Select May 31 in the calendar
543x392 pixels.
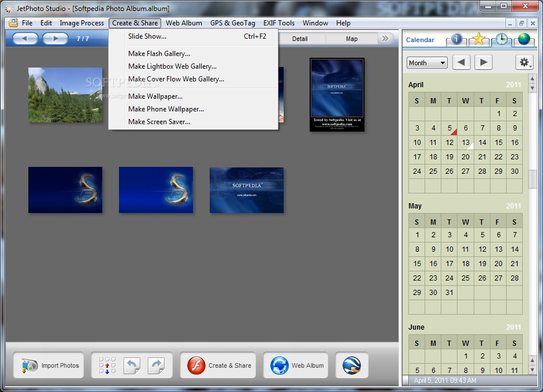coord(449,293)
